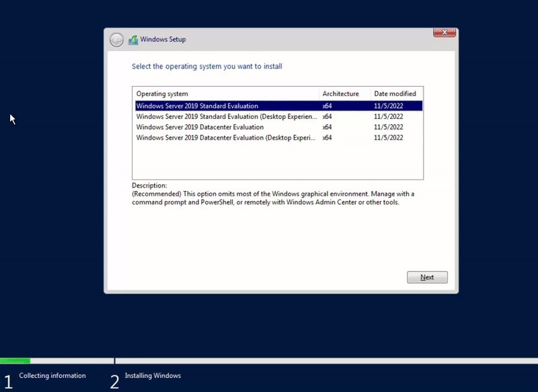Click the select operating system heading
Screen dimensions: 538x392
pyautogui.click(x=207, y=67)
